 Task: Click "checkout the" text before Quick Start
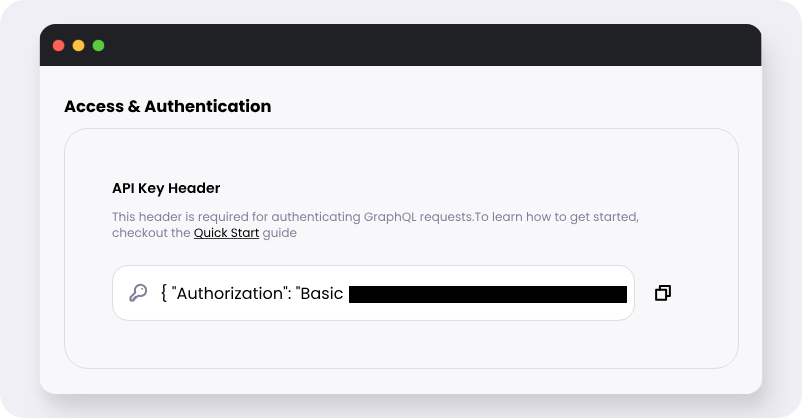tap(151, 233)
